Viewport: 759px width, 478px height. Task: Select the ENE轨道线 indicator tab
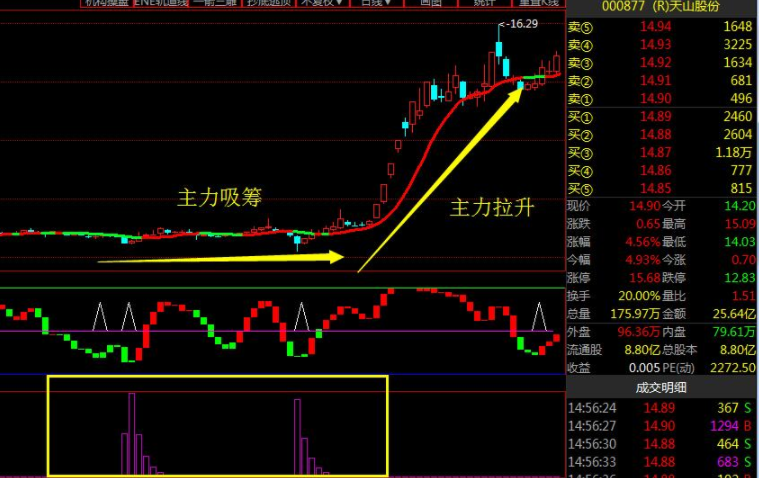point(161,3)
